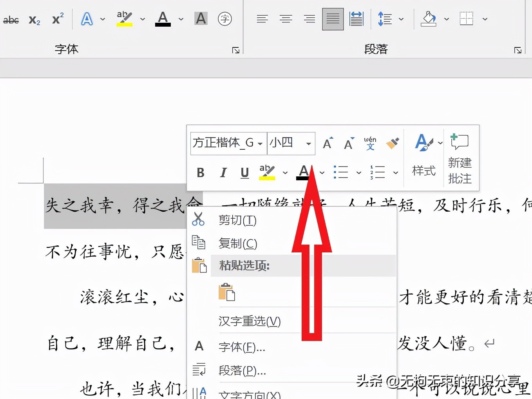Image resolution: width=532 pixels, height=399 pixels.
Task: Click the Phonetic Guide icon on the mini toolbar
Action: pos(370,143)
